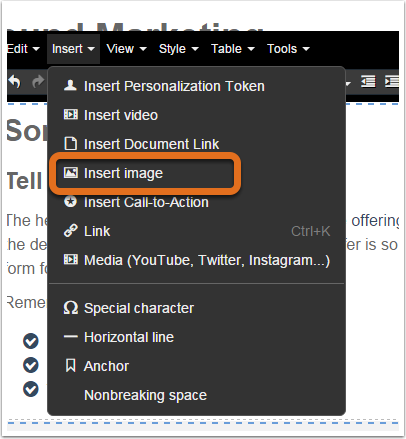This screenshot has width=406, height=439.
Task: Click the increase indent toolbar icon
Action: tap(392, 82)
